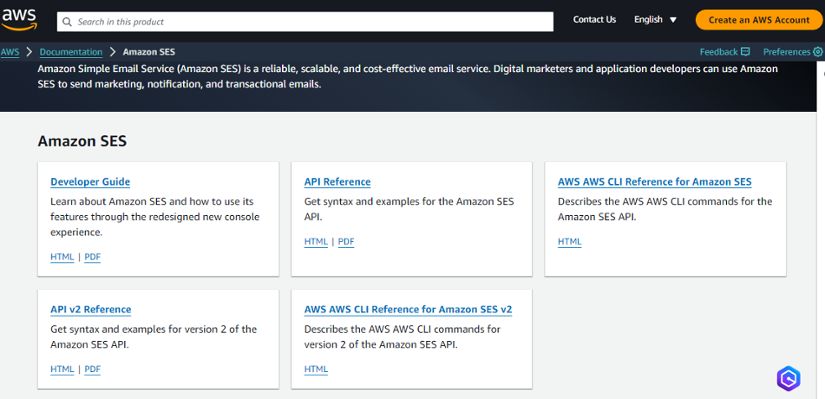Open the API Reference title link
This screenshot has width=825, height=399.
pos(337,182)
